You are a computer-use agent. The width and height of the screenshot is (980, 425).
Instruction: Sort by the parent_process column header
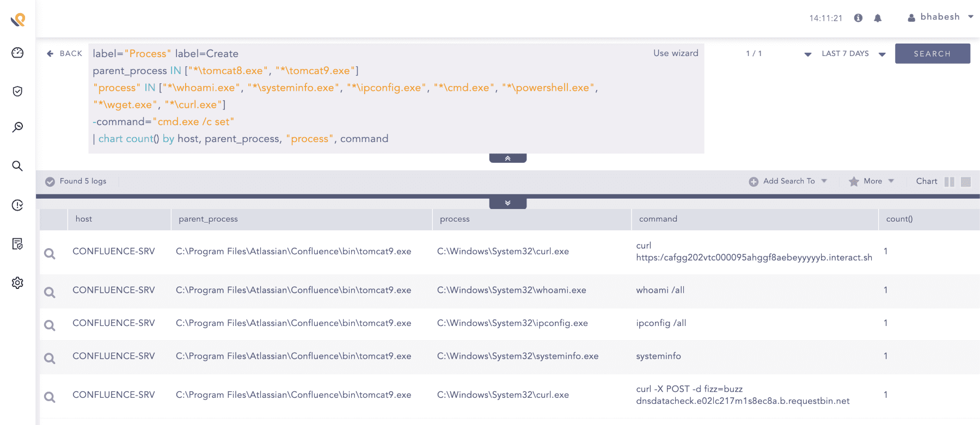point(209,219)
